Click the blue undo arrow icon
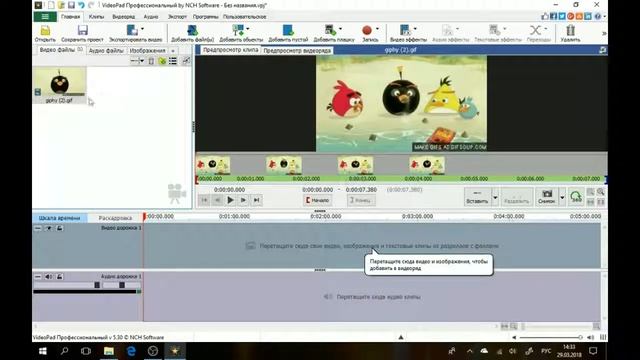The image size is (640, 360). click(x=81, y=5)
